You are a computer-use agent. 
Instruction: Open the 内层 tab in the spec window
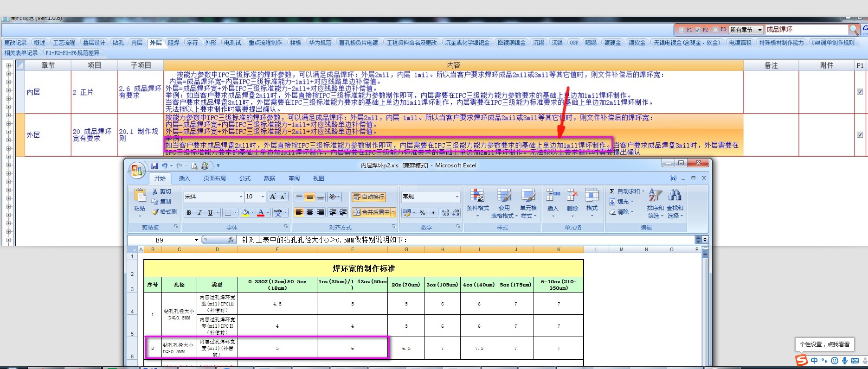(x=137, y=43)
